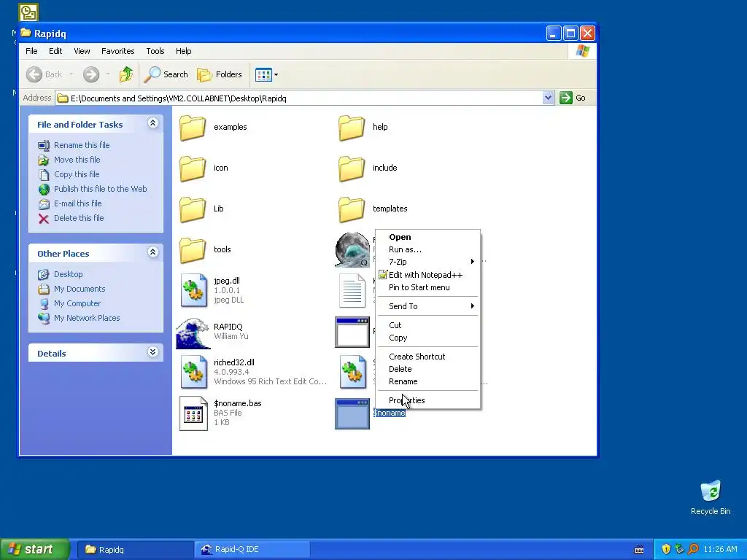This screenshot has height=560, width=747.
Task: Expand the Send To submenu
Action: pyautogui.click(x=427, y=306)
